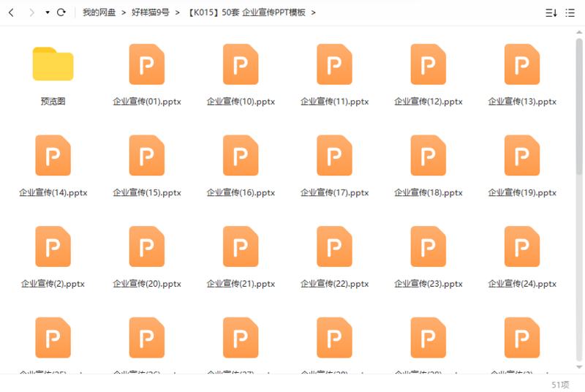Select 企业宣传(22).pptx file icon
The image size is (585, 392).
(334, 246)
